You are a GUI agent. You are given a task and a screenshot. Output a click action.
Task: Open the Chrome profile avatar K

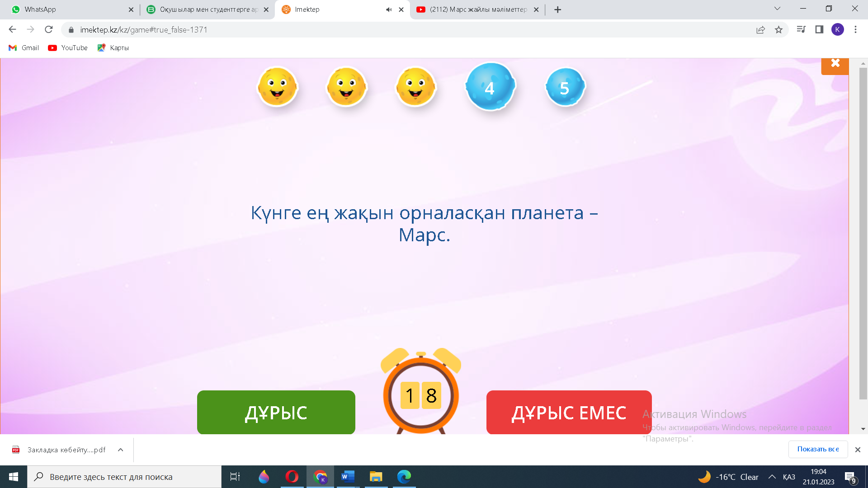pos(837,30)
